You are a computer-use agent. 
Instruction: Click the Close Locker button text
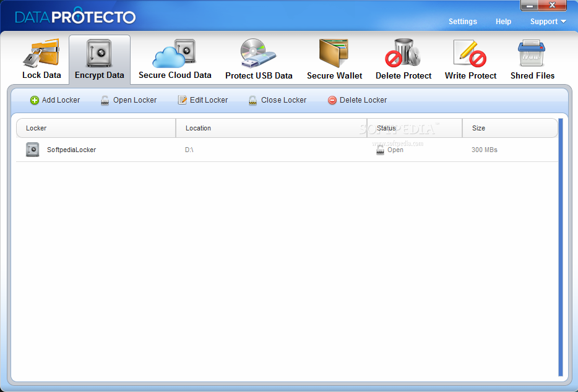click(284, 100)
